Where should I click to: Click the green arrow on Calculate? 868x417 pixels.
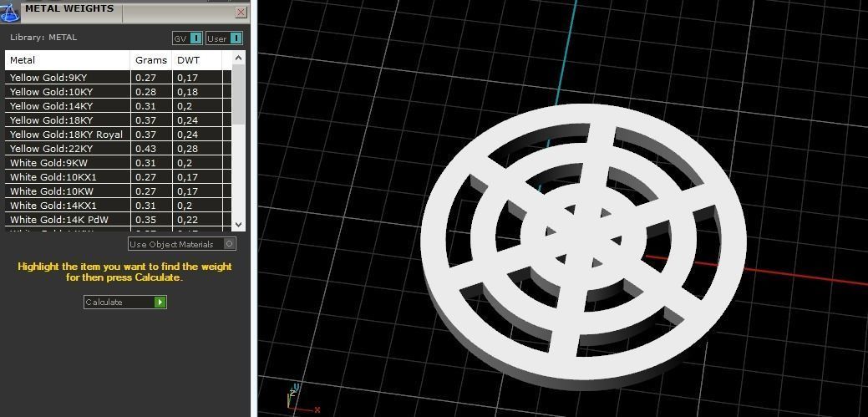tap(160, 302)
